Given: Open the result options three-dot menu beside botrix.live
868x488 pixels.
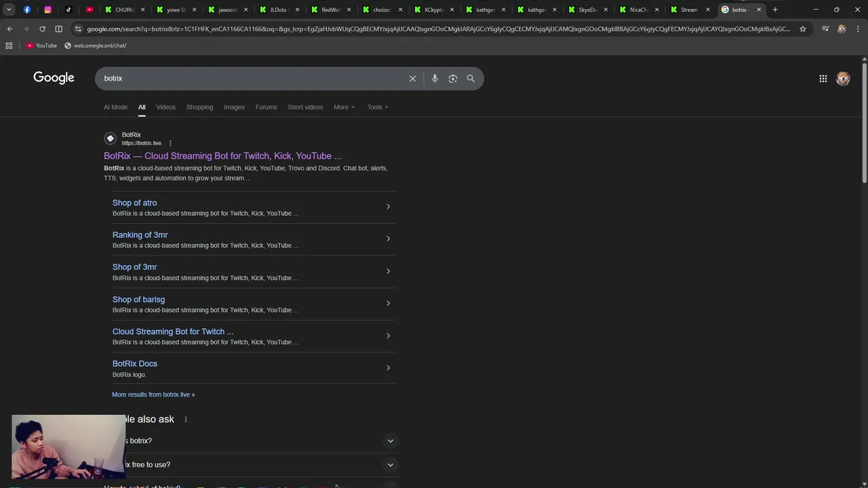Looking at the screenshot, I should 170,143.
